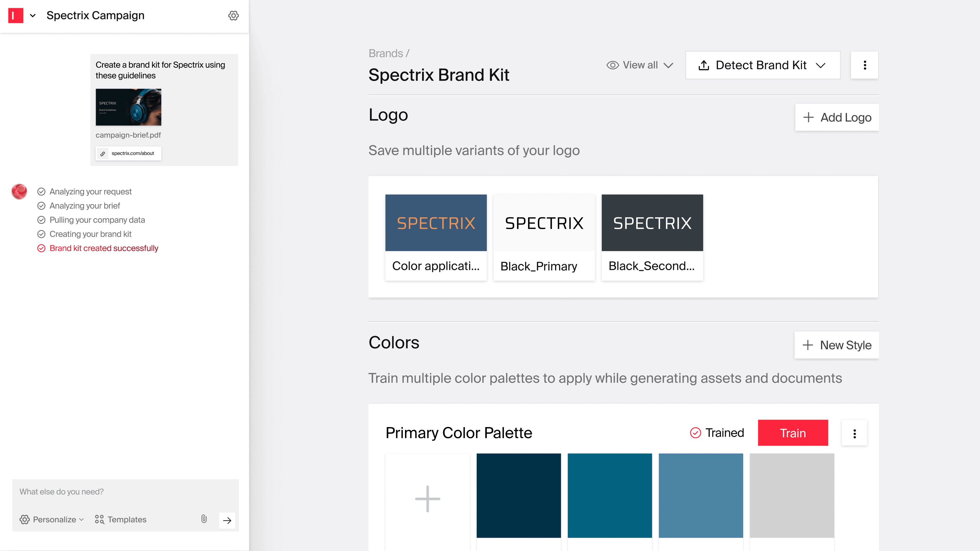The width and height of the screenshot is (980, 551).
Task: Click the eye icon to View all
Action: click(x=612, y=65)
